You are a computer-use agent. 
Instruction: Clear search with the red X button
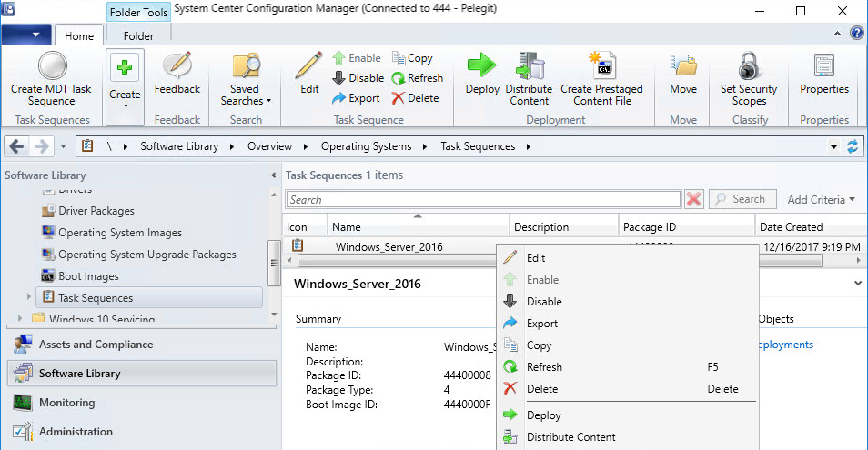693,199
